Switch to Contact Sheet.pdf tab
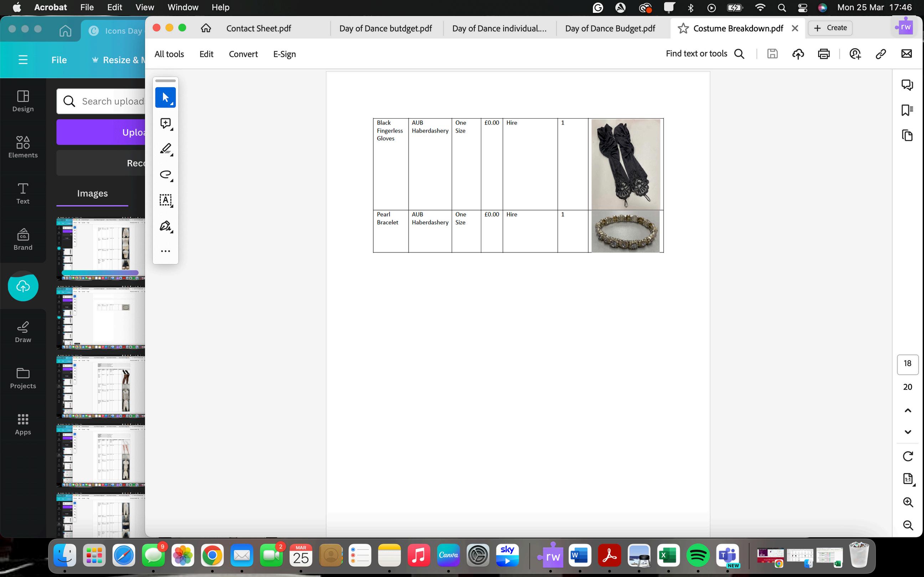The image size is (924, 577). point(258,28)
